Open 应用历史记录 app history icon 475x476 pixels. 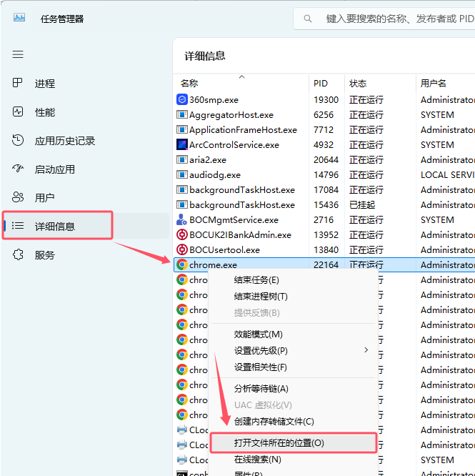[x=18, y=141]
